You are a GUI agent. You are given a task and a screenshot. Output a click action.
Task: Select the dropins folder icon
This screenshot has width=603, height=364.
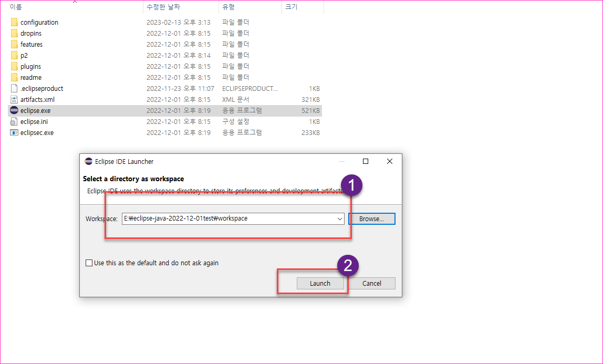[14, 34]
